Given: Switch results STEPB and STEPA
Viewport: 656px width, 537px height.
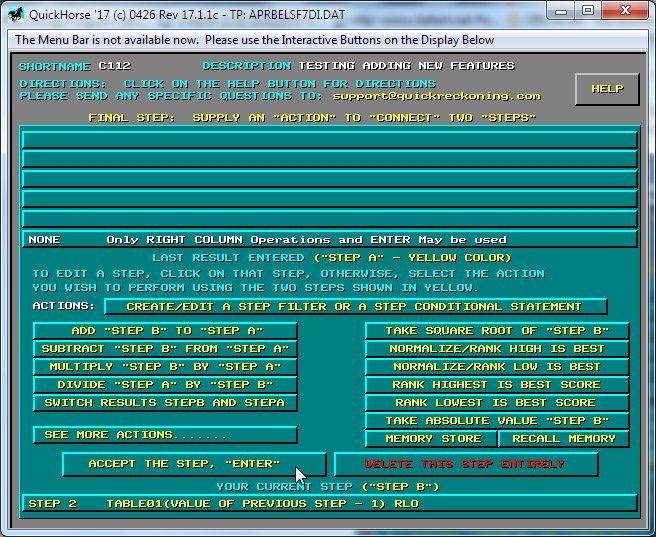Looking at the screenshot, I should coord(165,403).
